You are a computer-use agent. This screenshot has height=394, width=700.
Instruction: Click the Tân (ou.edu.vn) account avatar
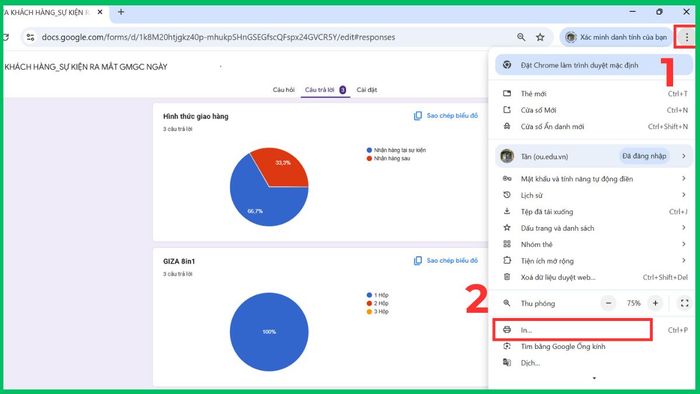(x=507, y=156)
